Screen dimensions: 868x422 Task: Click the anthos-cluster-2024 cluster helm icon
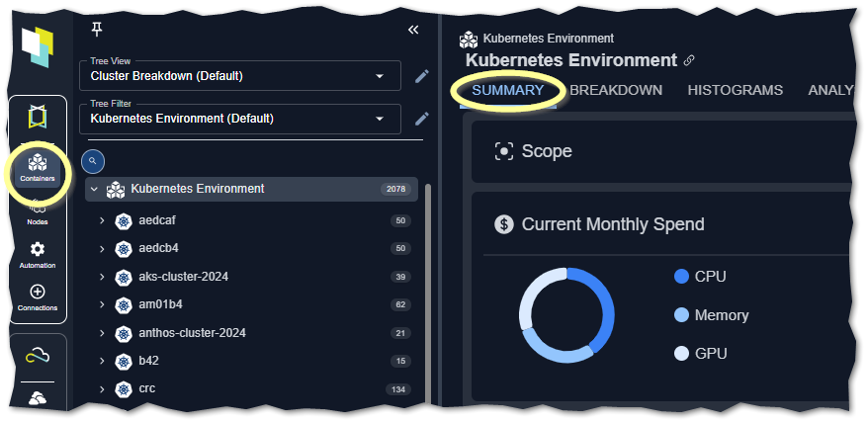coord(123,333)
